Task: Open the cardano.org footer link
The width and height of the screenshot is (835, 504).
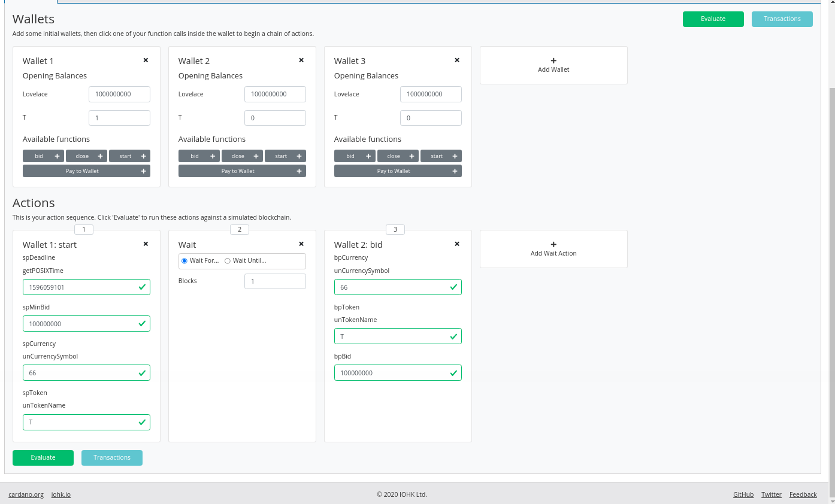Action: (x=26, y=494)
